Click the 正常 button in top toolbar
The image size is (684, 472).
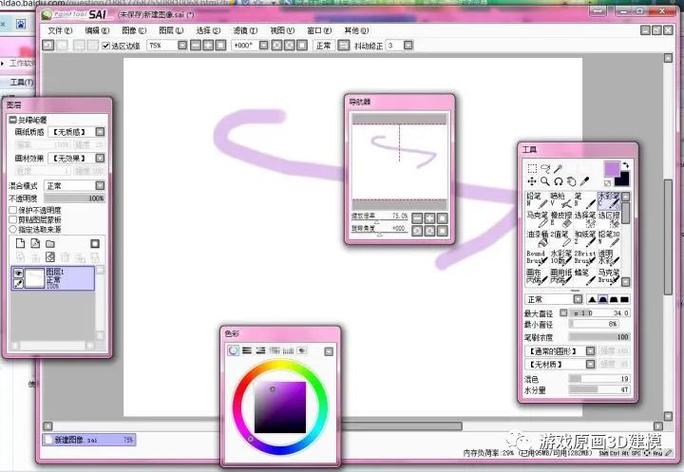tap(323, 45)
